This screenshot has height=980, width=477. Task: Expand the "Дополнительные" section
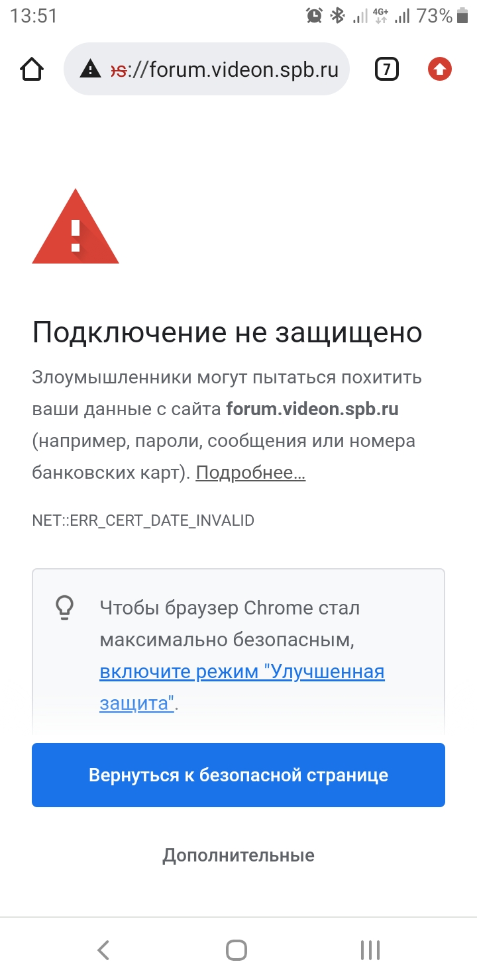tap(238, 855)
